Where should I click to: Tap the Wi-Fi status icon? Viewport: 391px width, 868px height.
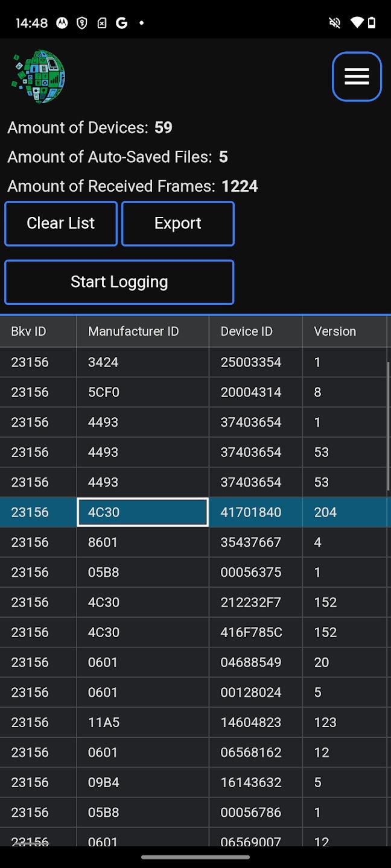point(356,23)
